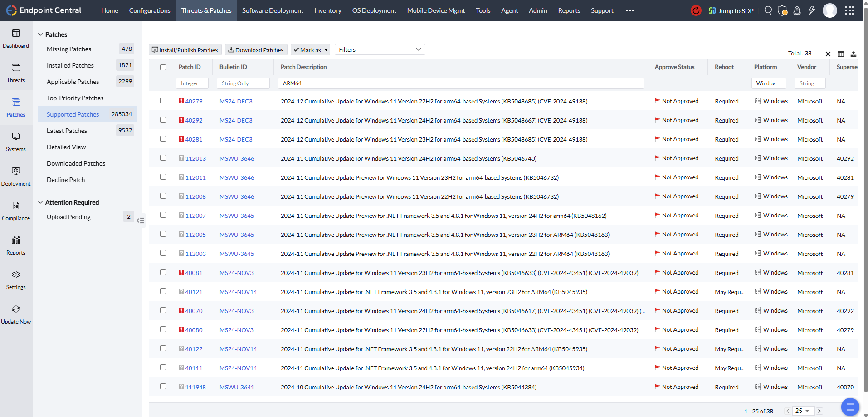Sort by the Approve Status column header
The width and height of the screenshot is (868, 417).
click(674, 67)
